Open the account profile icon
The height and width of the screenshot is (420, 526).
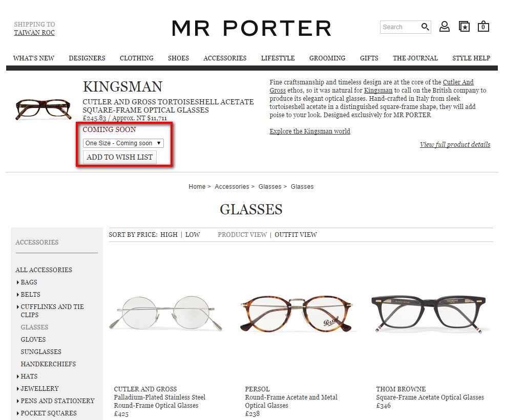(445, 27)
